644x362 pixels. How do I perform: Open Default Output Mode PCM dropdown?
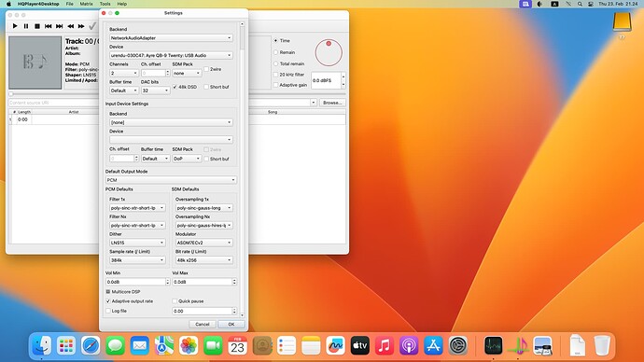[171, 180]
